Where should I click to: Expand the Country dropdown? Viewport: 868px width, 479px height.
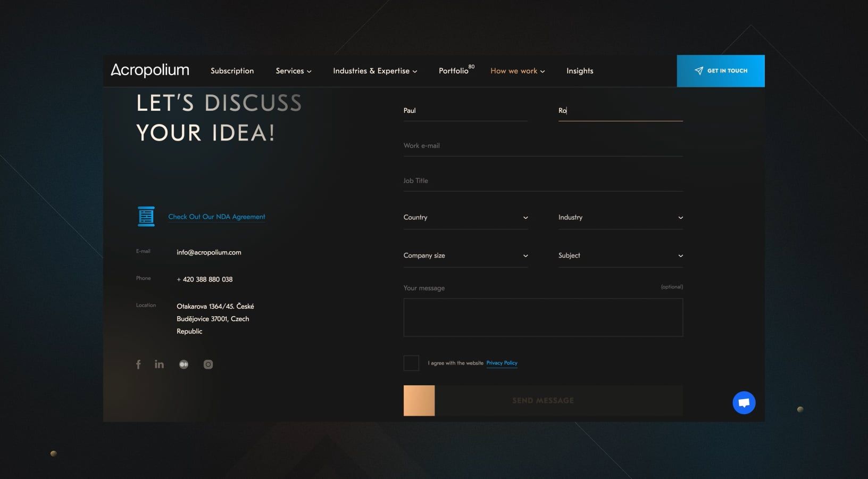coord(465,217)
